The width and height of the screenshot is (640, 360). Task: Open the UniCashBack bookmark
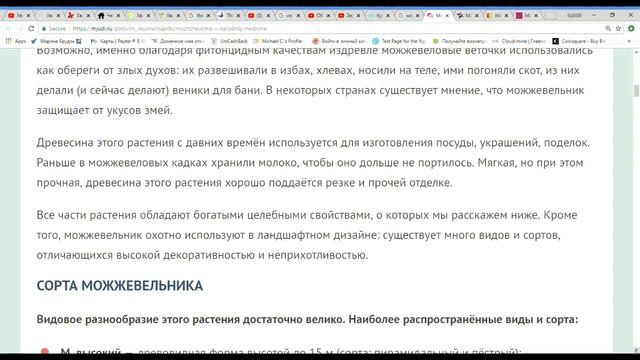pyautogui.click(x=229, y=41)
